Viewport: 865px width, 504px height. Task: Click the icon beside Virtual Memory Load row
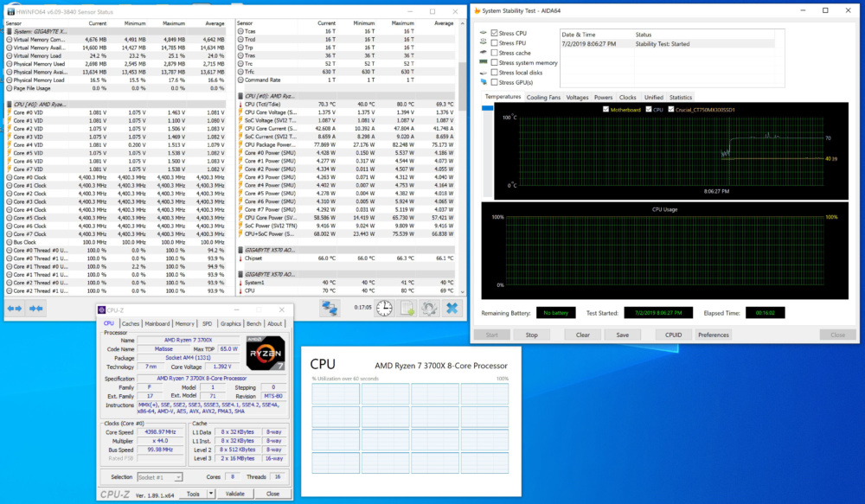click(10, 55)
